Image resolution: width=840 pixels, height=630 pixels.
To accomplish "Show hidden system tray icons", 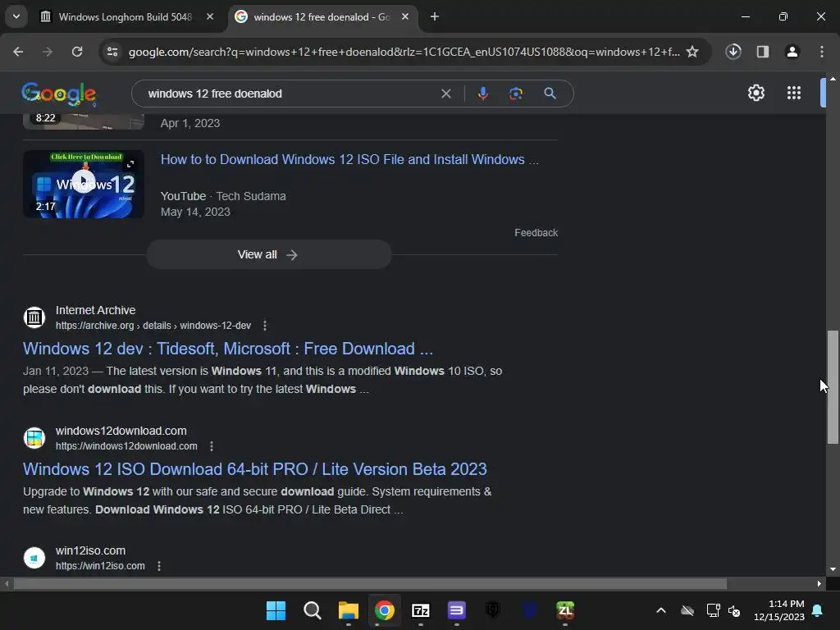I will pos(661,610).
